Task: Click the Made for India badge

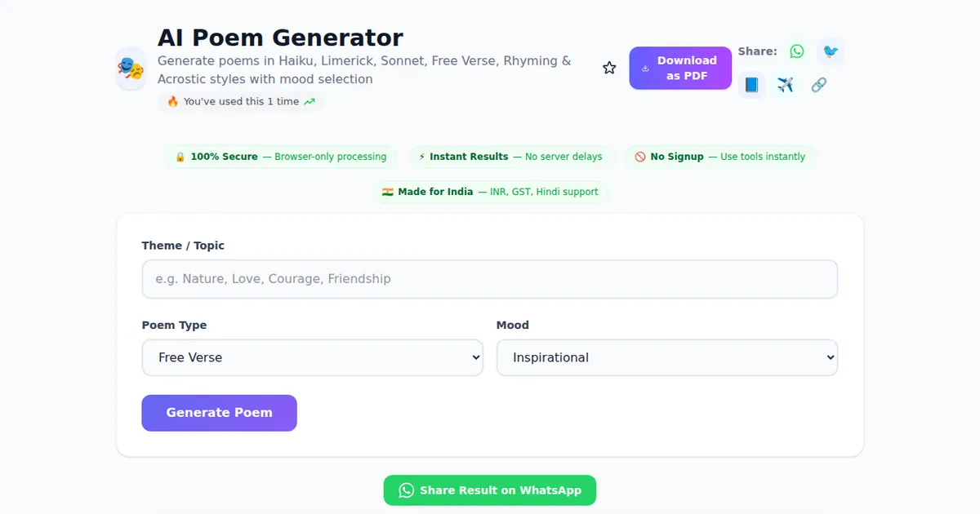Action: tap(490, 192)
